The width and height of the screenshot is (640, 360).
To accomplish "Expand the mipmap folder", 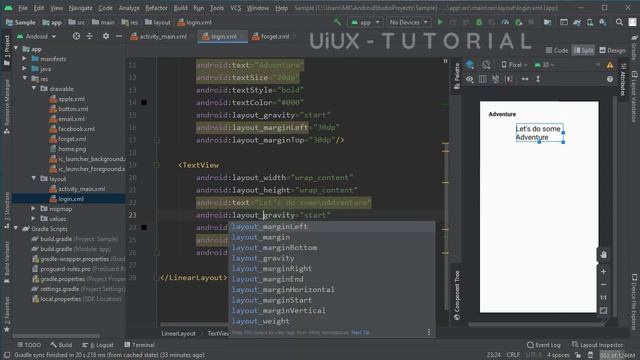I will pyautogui.click(x=34, y=209).
